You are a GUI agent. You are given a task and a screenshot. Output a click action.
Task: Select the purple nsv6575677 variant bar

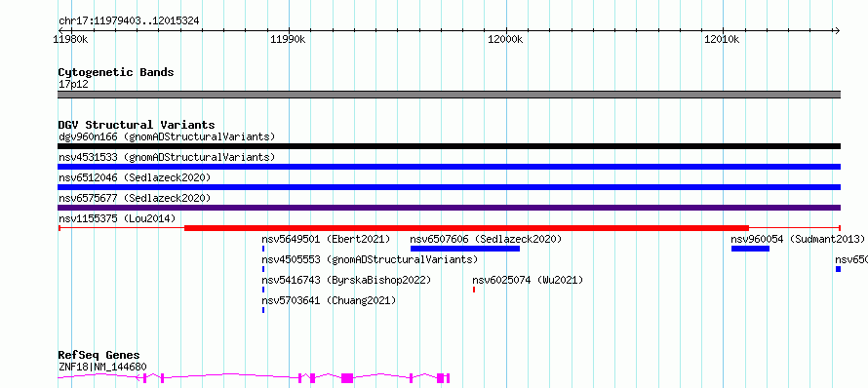coord(449,208)
